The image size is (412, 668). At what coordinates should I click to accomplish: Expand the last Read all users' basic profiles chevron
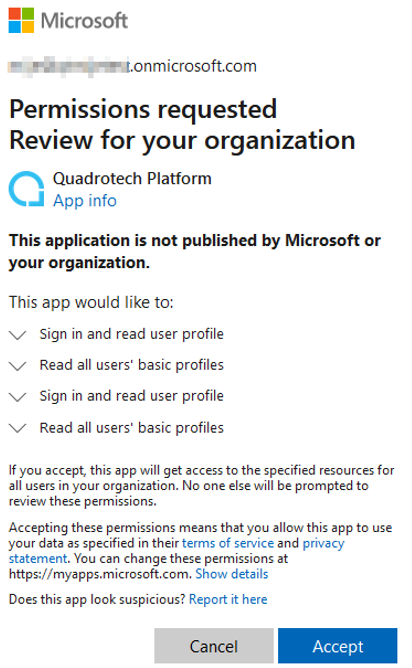point(18,428)
